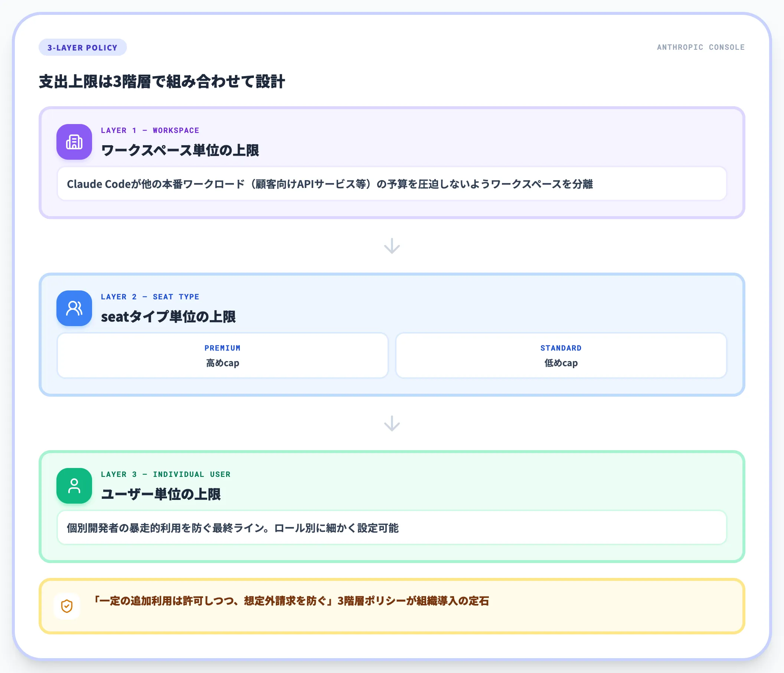784x673 pixels.
Task: Click the 低めcap text
Action: tap(561, 363)
